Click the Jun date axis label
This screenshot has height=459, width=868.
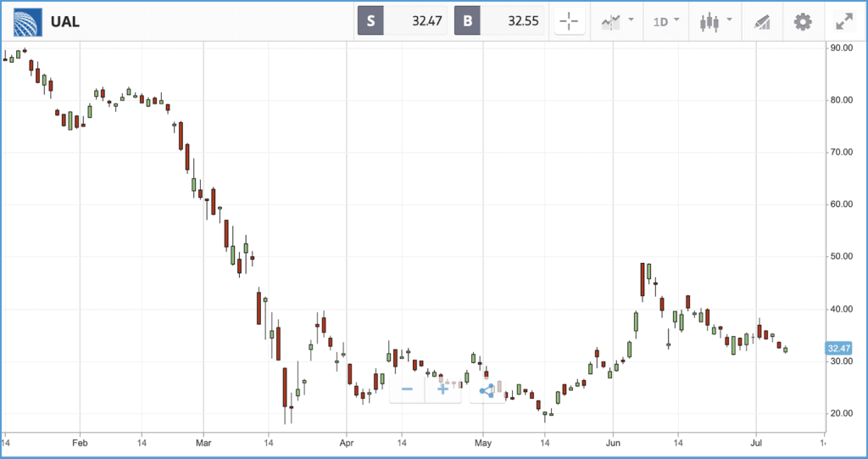(613, 443)
